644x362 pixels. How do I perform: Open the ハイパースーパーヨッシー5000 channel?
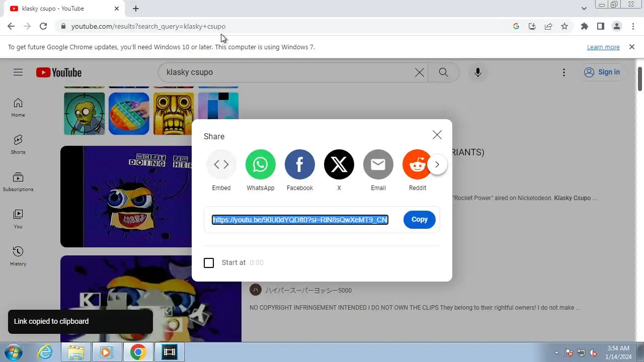(308, 290)
